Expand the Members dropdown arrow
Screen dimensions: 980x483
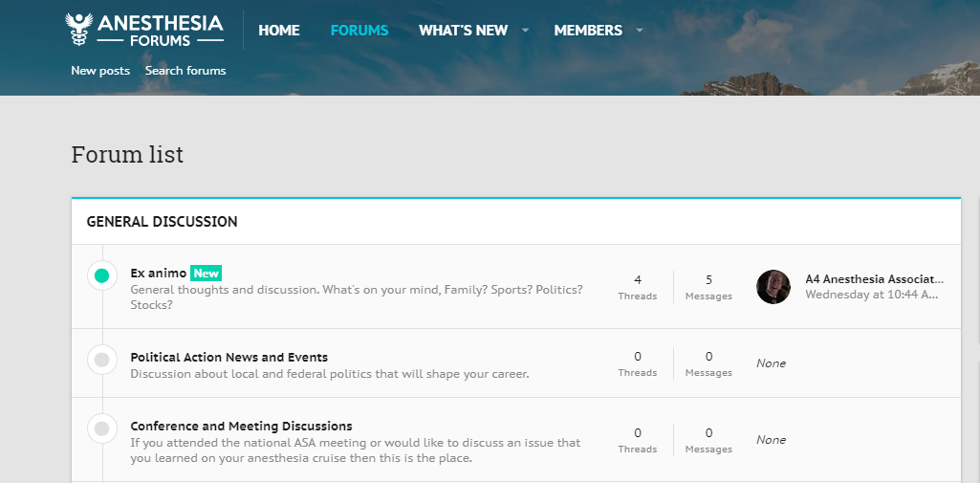640,31
